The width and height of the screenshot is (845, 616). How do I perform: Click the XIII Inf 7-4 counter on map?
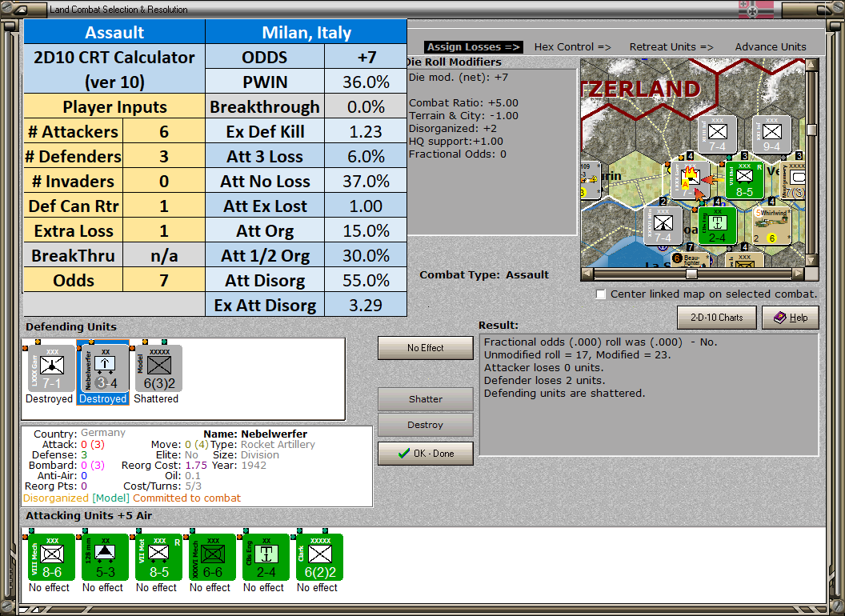[x=717, y=134]
